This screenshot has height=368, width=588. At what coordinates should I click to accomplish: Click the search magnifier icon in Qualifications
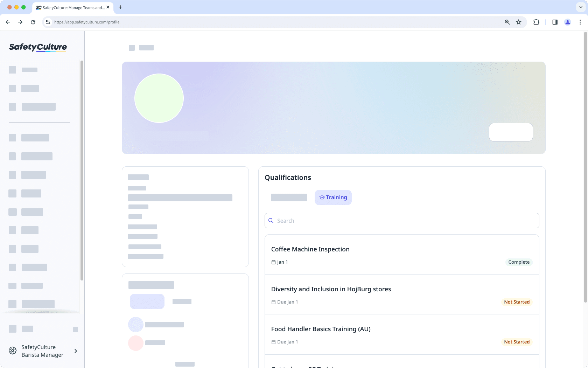click(271, 221)
